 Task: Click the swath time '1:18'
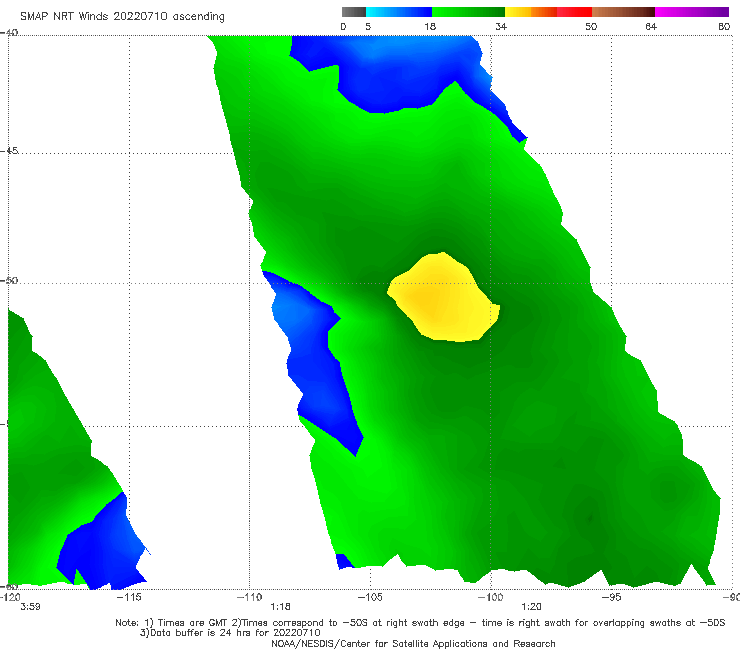[280, 607]
